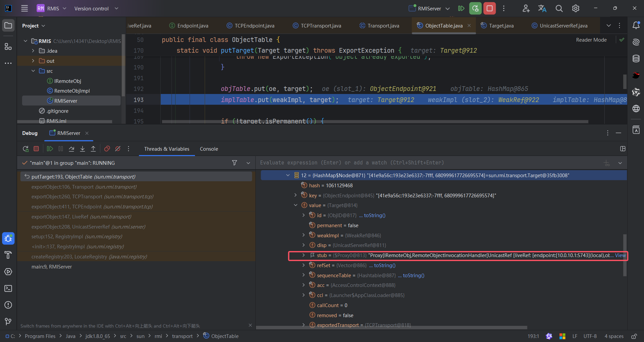
Task: Open the Code With Me user icon
Action: [x=526, y=8]
